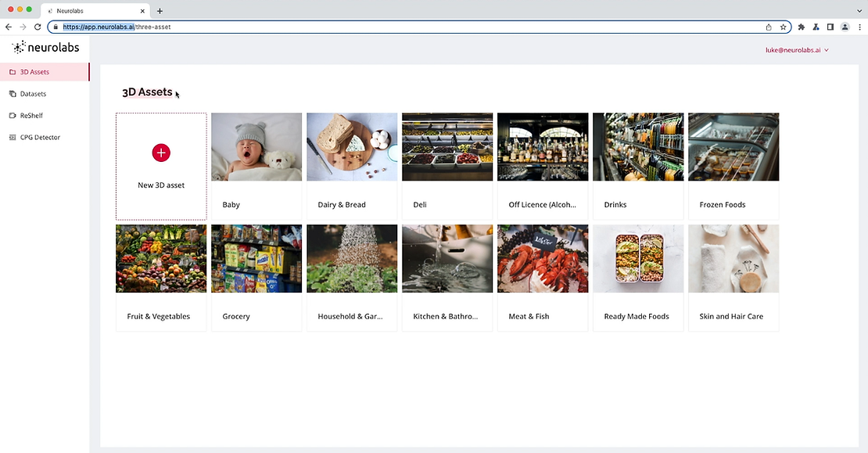The height and width of the screenshot is (453, 868).
Task: Click the Ready Made Foods label
Action: (x=636, y=316)
